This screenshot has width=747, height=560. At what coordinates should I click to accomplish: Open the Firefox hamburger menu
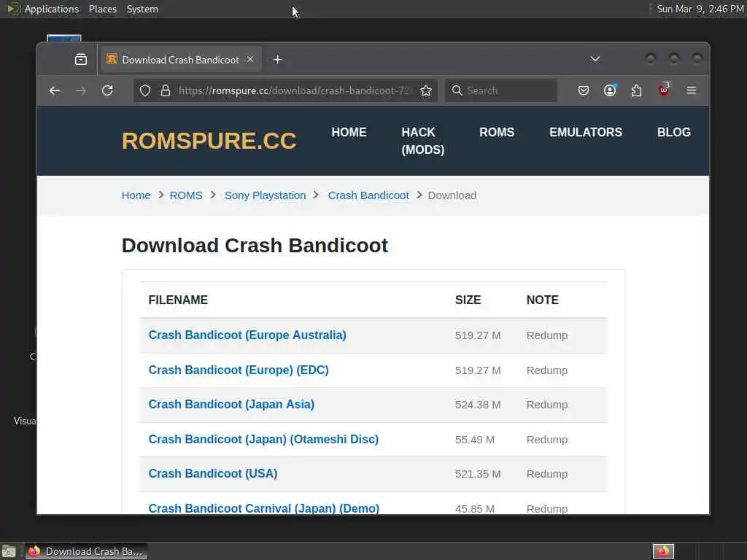(692, 90)
